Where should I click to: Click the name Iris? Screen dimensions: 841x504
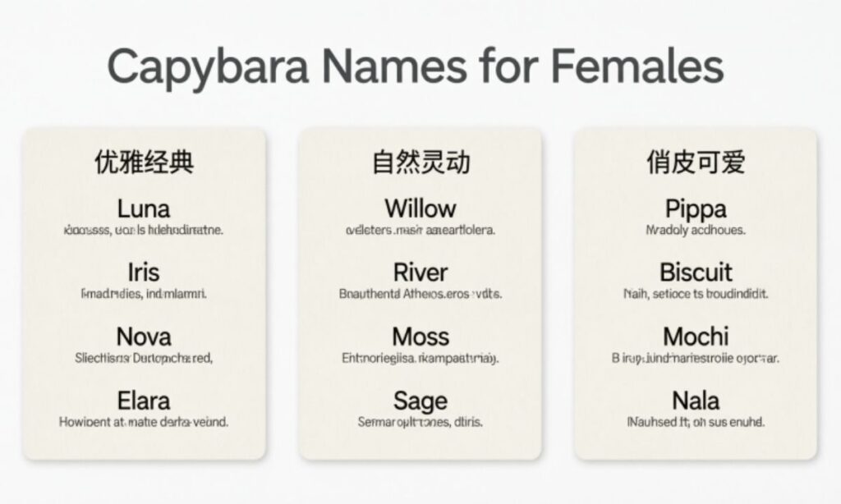pos(144,273)
